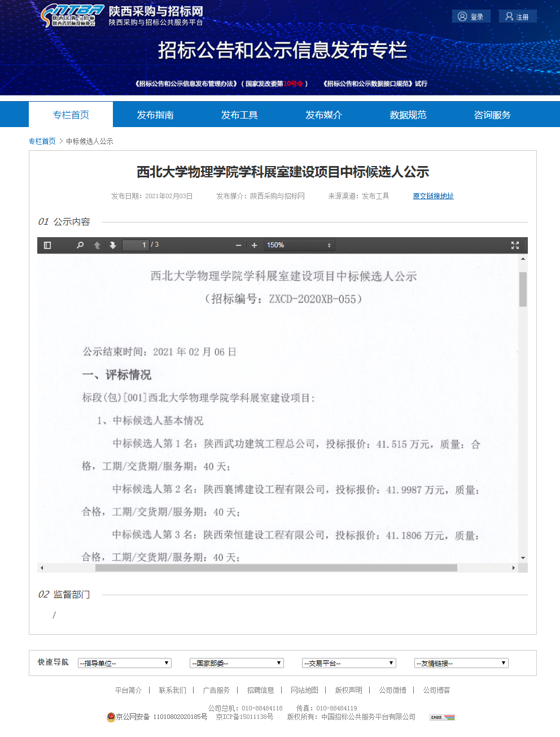This screenshot has height=737, width=560.
Task: Go to previous PDF page
Action: click(x=97, y=245)
